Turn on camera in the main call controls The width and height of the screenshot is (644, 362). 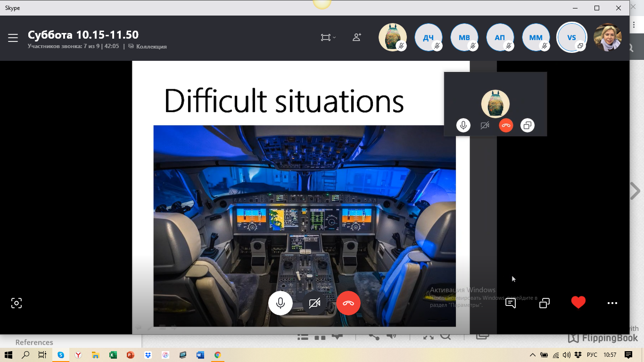[x=314, y=303]
